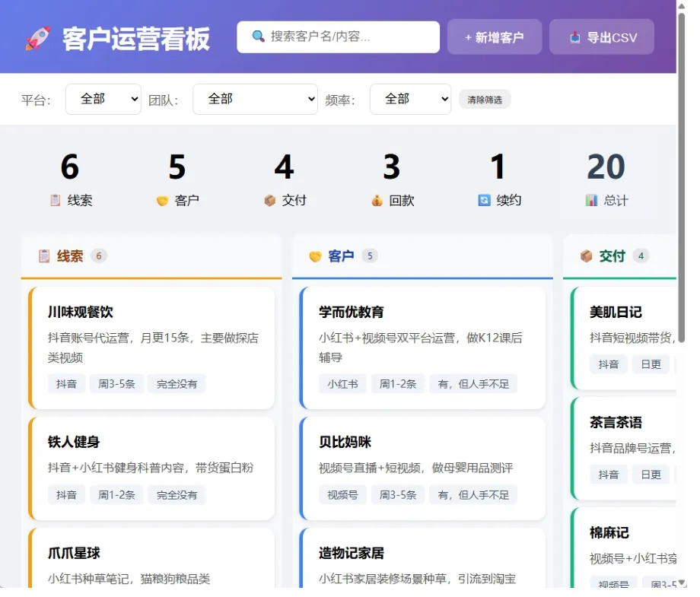700x597 pixels.
Task: Click 有，但人手不足 tag on 贝比妈咪
Action: point(473,495)
